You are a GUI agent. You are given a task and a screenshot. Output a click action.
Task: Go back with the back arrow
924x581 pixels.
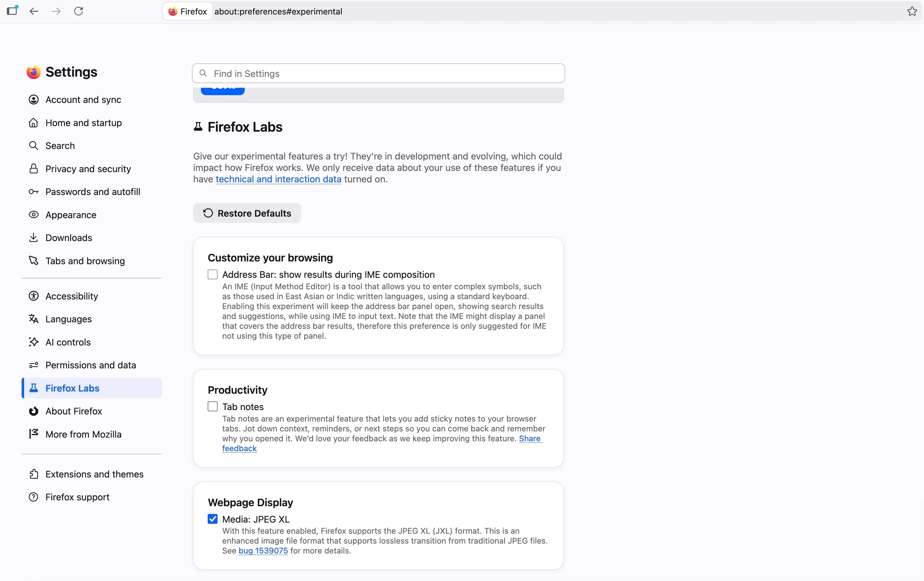coord(34,11)
